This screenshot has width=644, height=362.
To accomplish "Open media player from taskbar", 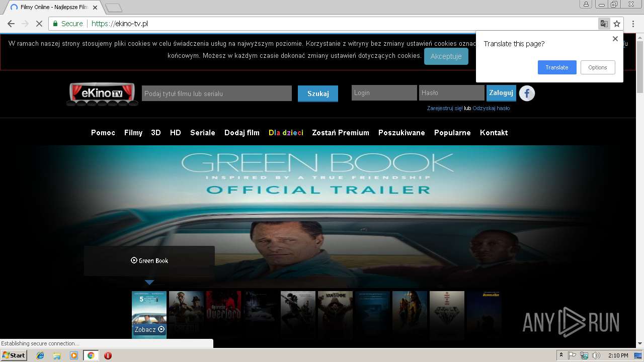I will click(74, 355).
